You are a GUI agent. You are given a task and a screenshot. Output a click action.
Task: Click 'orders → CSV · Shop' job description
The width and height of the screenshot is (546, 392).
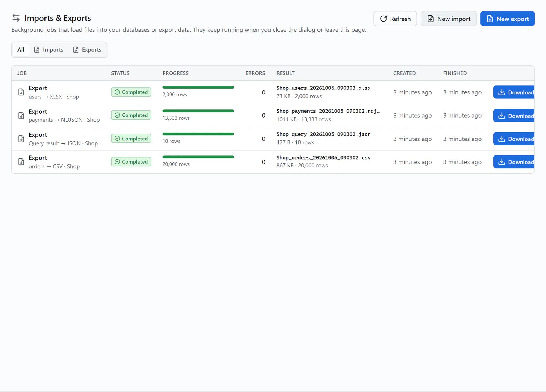coord(54,166)
